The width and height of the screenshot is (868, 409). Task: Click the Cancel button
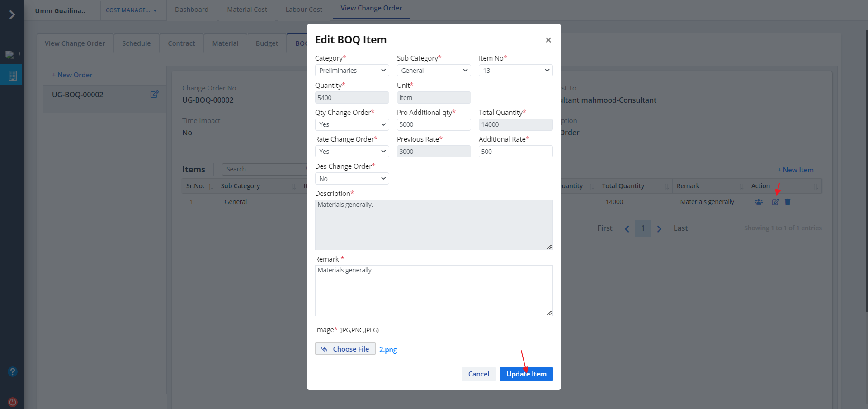click(478, 374)
